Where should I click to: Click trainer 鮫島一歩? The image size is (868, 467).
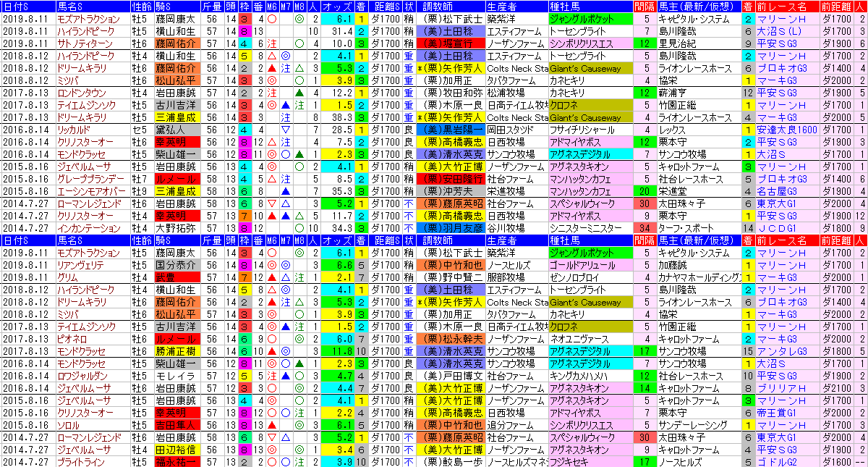click(x=452, y=462)
